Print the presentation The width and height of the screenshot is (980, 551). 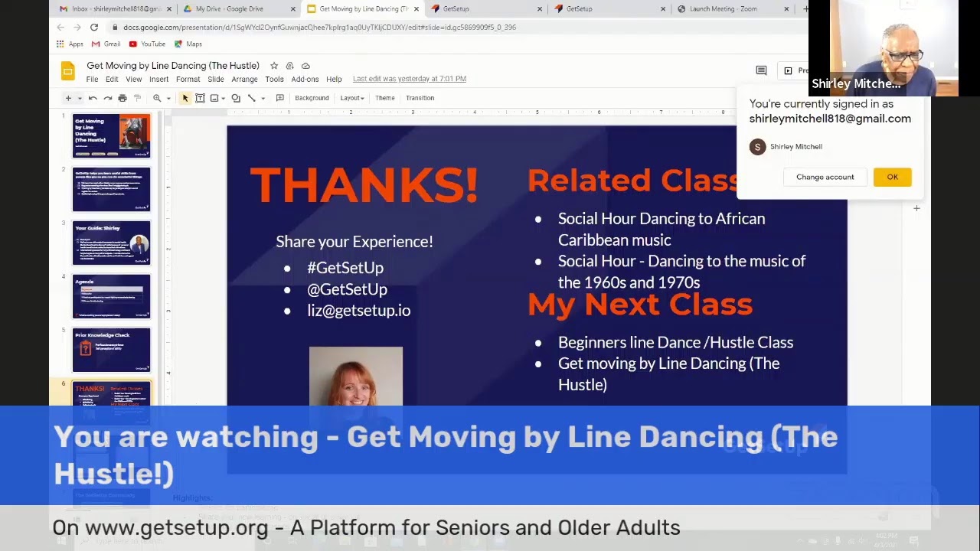(x=122, y=98)
